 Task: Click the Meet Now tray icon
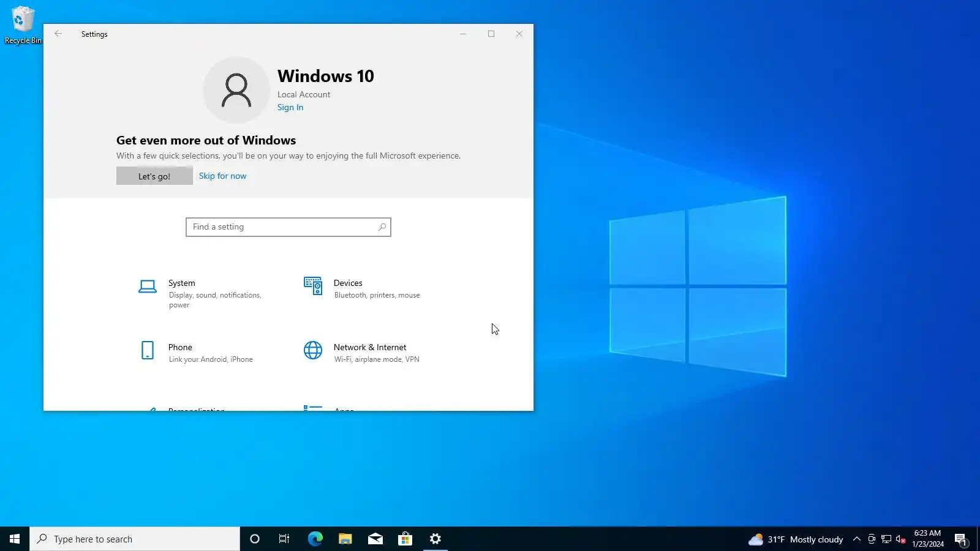[872, 539]
